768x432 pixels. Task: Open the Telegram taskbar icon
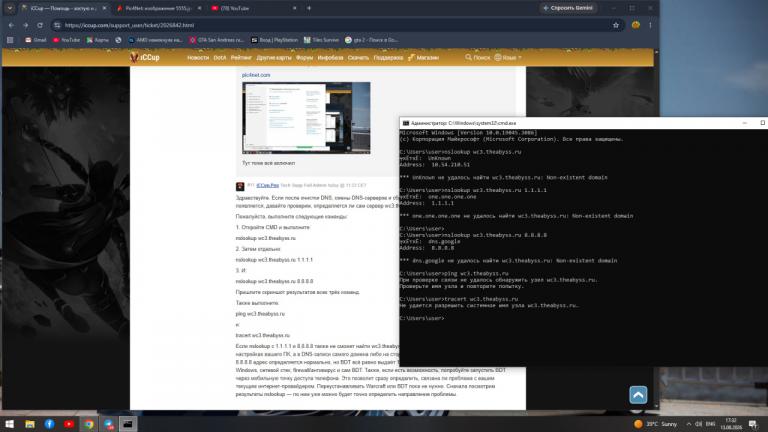point(108,424)
